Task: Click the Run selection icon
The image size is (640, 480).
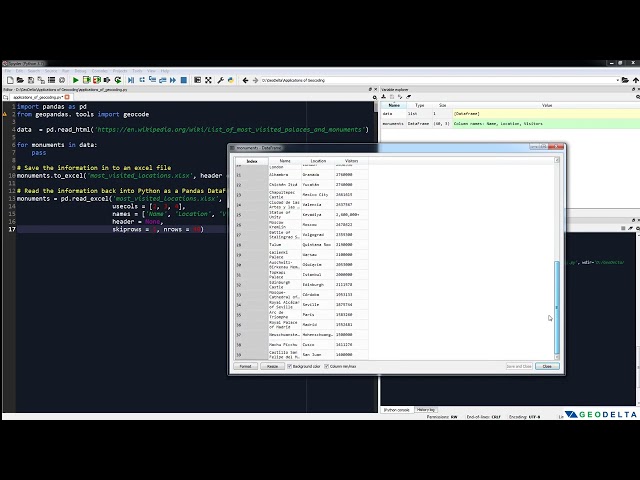Action: [x=107, y=80]
